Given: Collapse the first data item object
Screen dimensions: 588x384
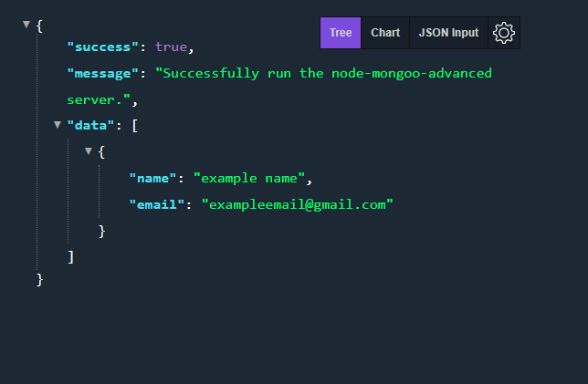Looking at the screenshot, I should 89,151.
